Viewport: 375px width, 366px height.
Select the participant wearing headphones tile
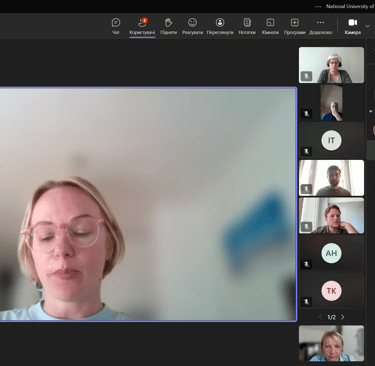coord(331,65)
